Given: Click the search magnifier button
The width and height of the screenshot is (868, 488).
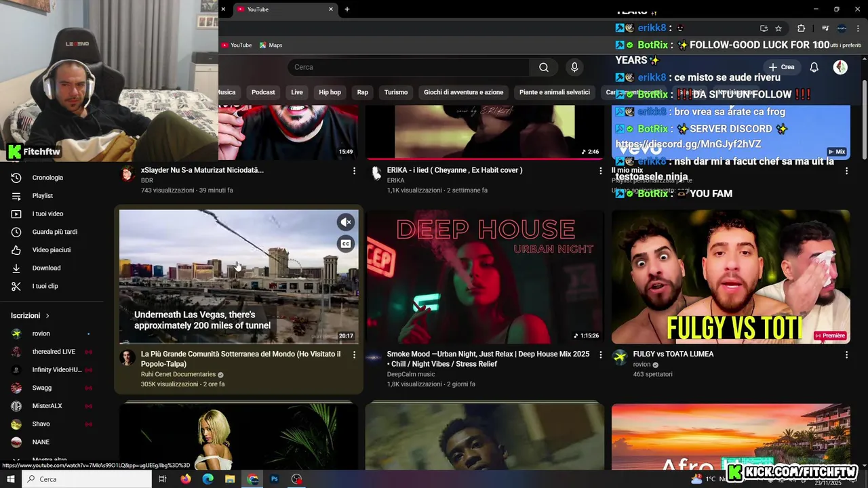Looking at the screenshot, I should [544, 67].
